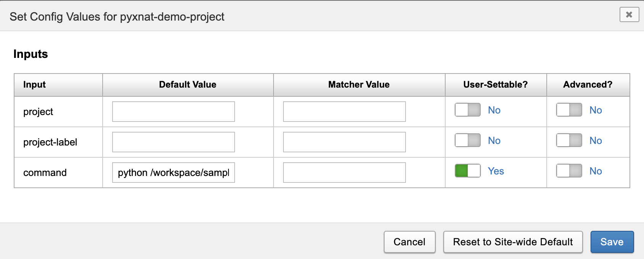The width and height of the screenshot is (644, 259).
Task: Toggle User-Settable switch for project-label input
Action: point(467,141)
